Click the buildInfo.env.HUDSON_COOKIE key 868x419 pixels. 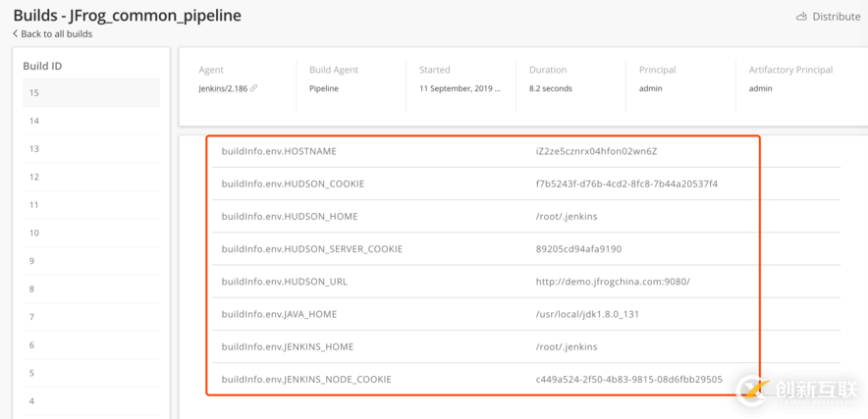click(x=293, y=183)
